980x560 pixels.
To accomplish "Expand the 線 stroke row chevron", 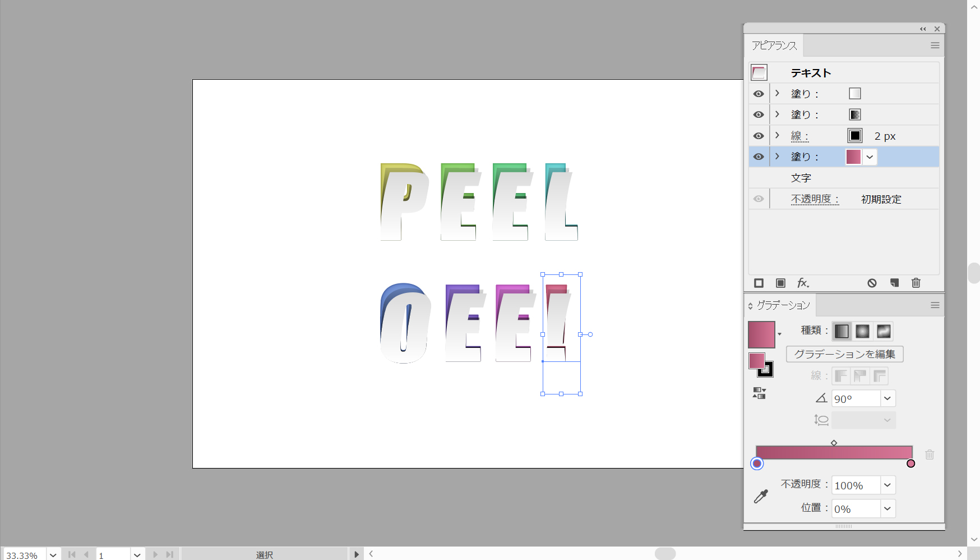I will pos(777,135).
